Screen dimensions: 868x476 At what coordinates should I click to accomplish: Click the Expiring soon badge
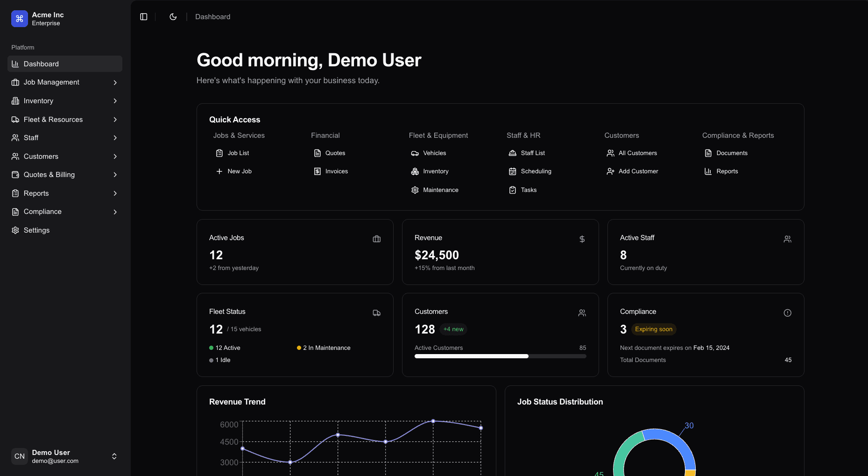(x=654, y=329)
